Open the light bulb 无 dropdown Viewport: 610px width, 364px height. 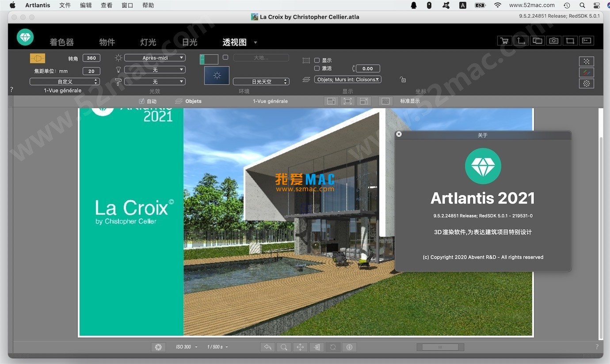click(155, 70)
